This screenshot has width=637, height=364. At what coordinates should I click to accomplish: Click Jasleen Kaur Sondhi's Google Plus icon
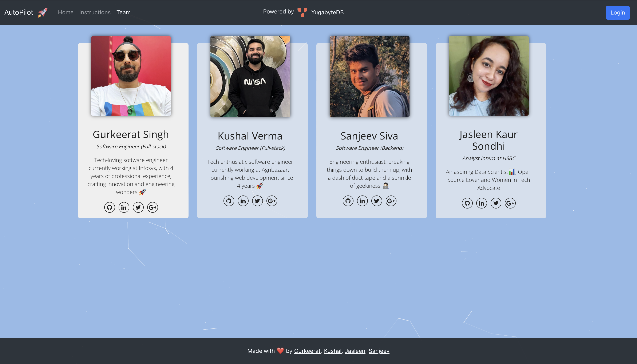(x=510, y=203)
